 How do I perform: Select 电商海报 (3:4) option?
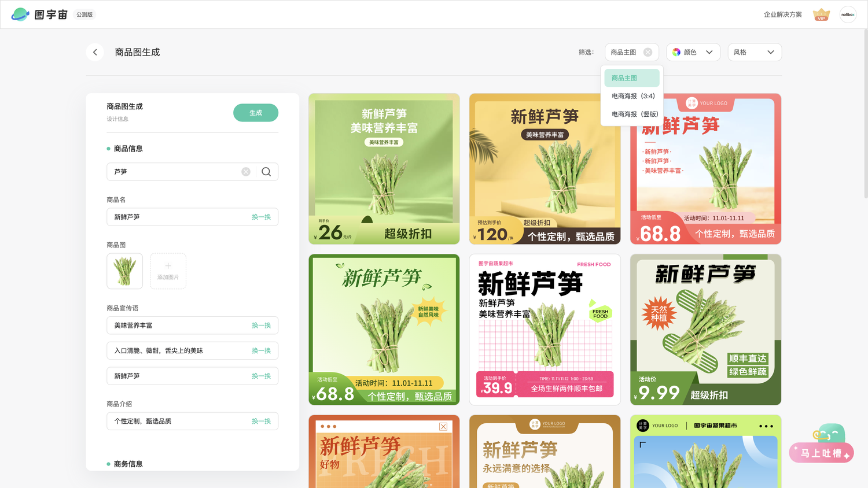tap(632, 96)
